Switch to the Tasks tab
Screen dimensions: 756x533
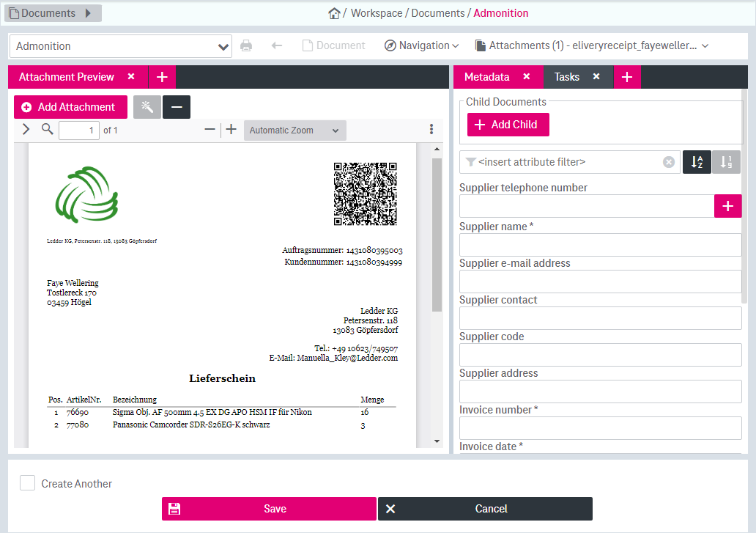566,76
